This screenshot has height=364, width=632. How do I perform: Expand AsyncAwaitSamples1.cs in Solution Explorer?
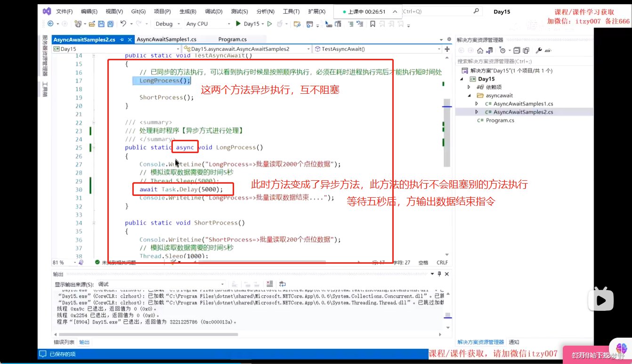click(477, 104)
